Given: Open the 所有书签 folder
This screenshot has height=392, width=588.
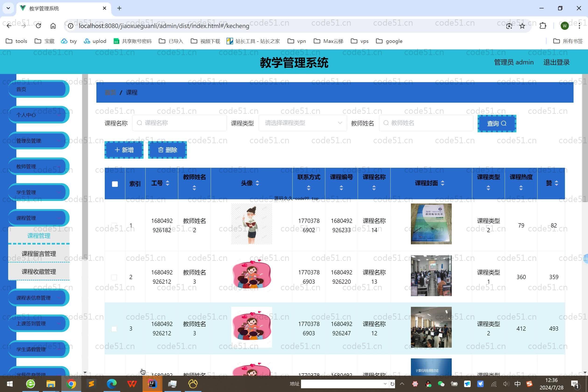Looking at the screenshot, I should click(568, 41).
